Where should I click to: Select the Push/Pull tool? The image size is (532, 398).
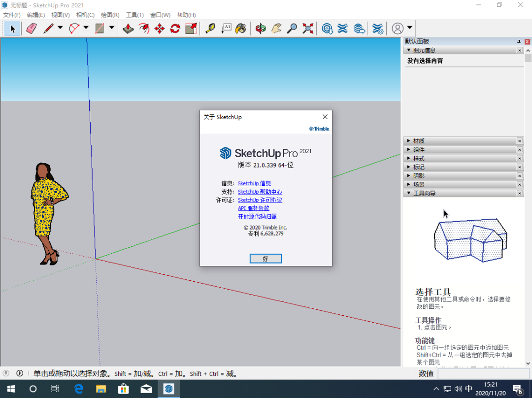pos(128,28)
